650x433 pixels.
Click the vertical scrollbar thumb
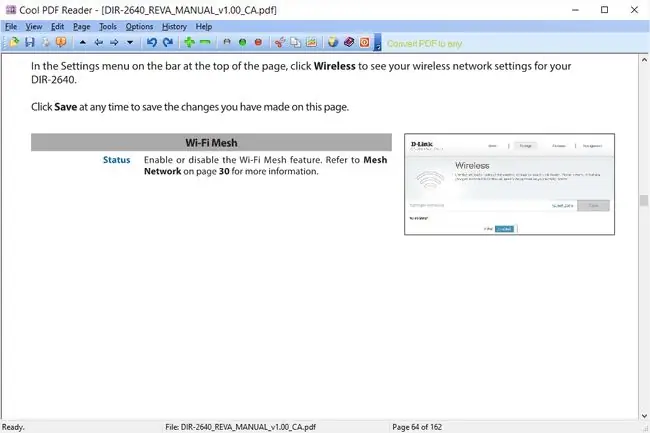(x=644, y=200)
